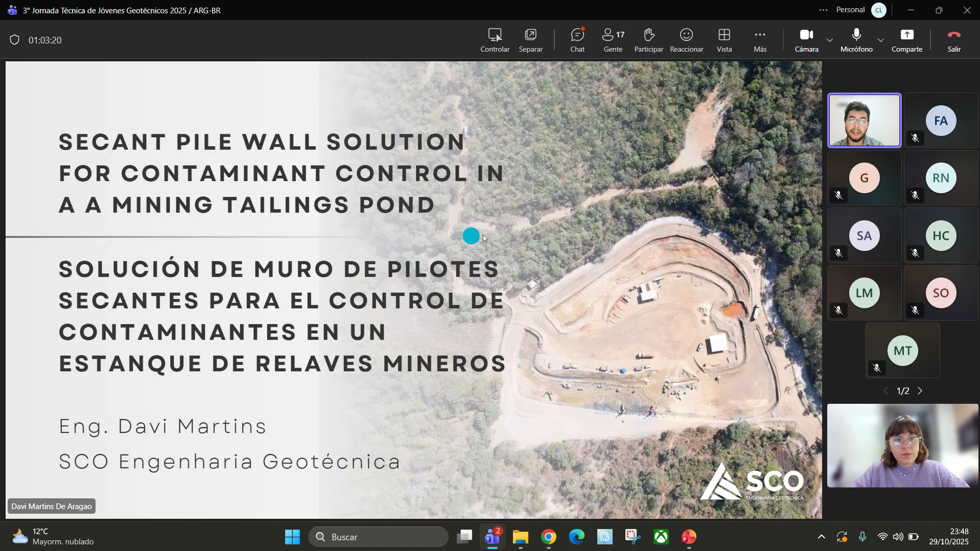Toggle the Micrófono mute state
Viewport: 980px width, 551px height.
(856, 40)
